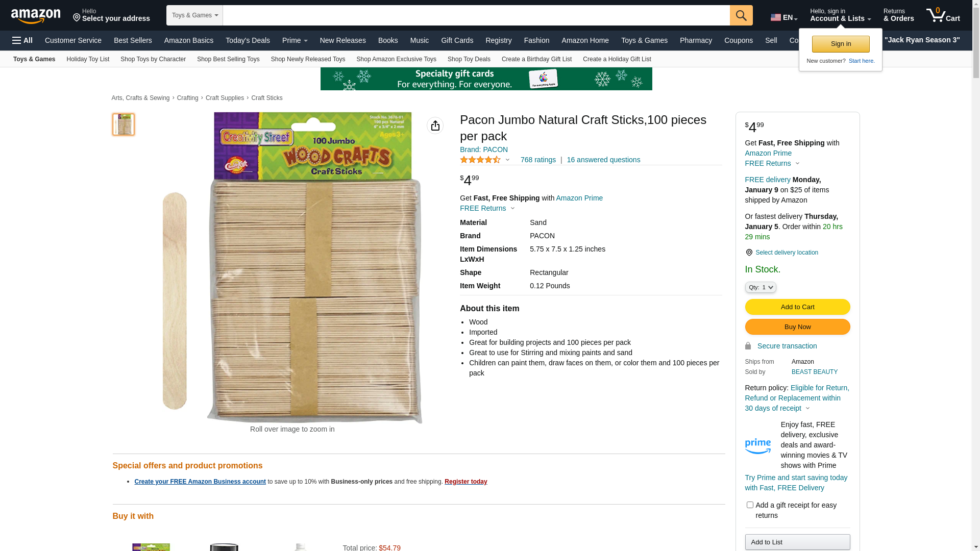This screenshot has height=551, width=980.
Task: Select Shop Best Selling Toys tab
Action: (228, 59)
